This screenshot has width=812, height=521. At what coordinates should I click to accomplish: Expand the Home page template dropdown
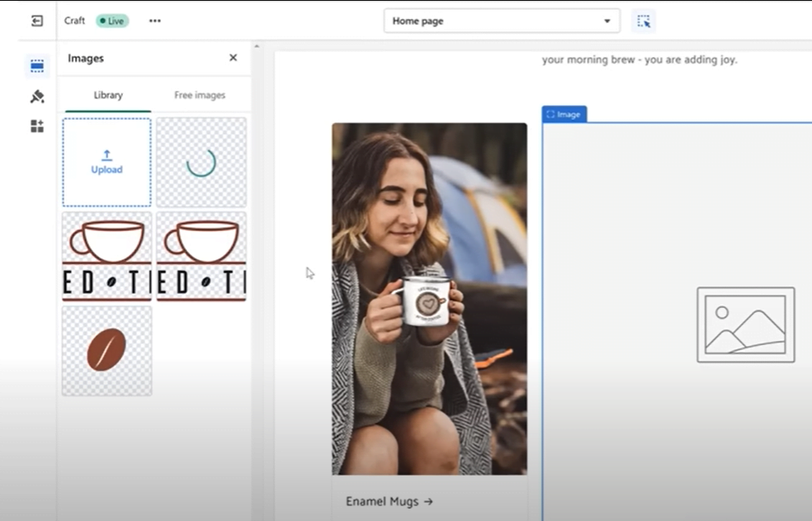[x=501, y=21]
